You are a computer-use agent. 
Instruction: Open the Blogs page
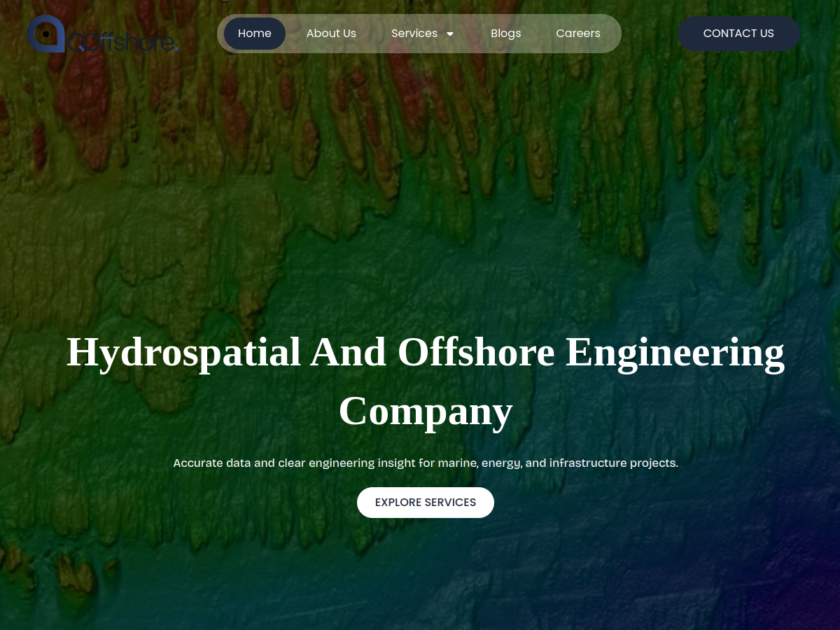(506, 34)
